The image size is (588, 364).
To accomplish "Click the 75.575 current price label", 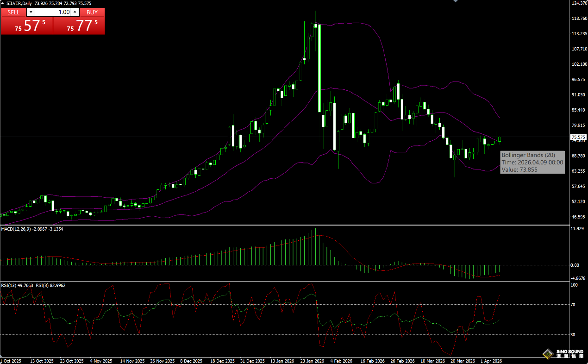I will (x=579, y=137).
